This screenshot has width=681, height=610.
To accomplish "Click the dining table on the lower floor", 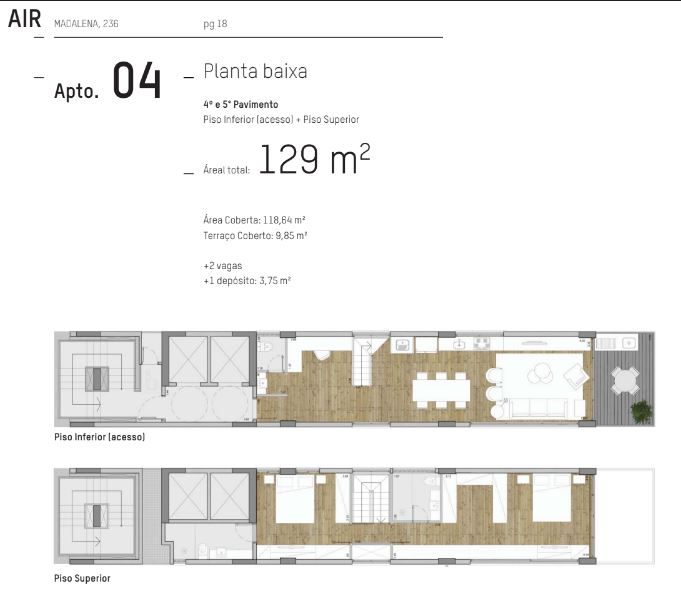I will coord(438,388).
